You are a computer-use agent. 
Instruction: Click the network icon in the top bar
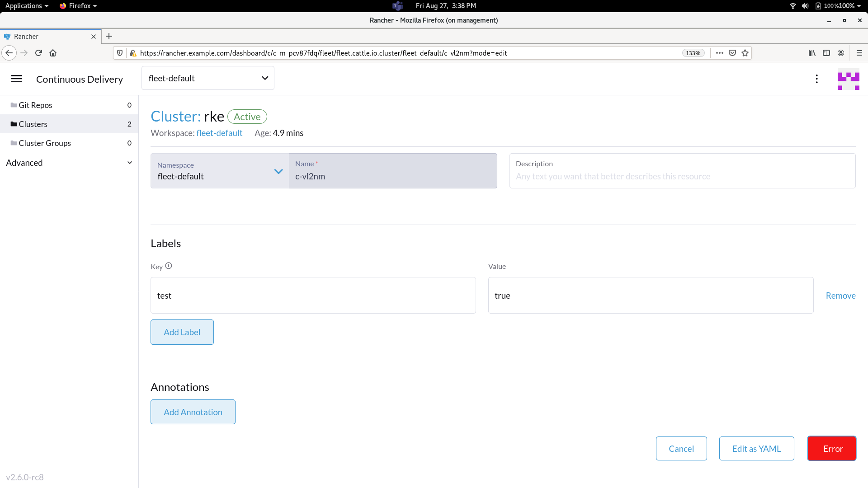point(793,6)
